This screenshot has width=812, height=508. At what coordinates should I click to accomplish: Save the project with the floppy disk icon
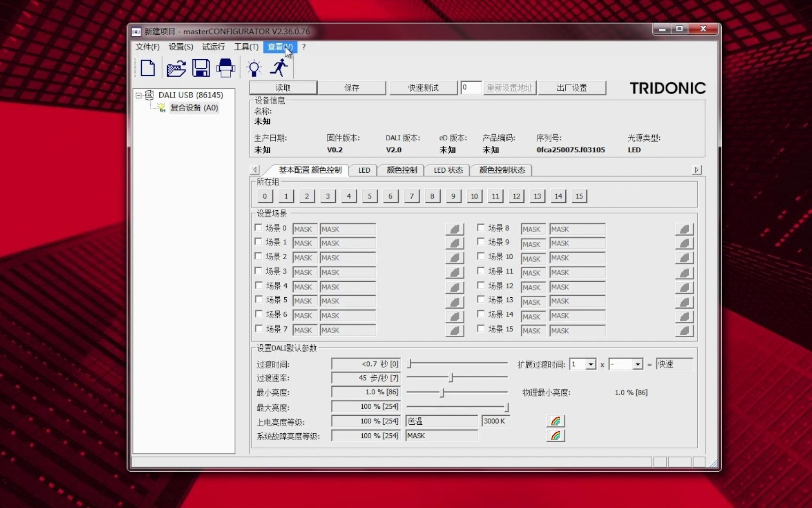[x=201, y=68]
